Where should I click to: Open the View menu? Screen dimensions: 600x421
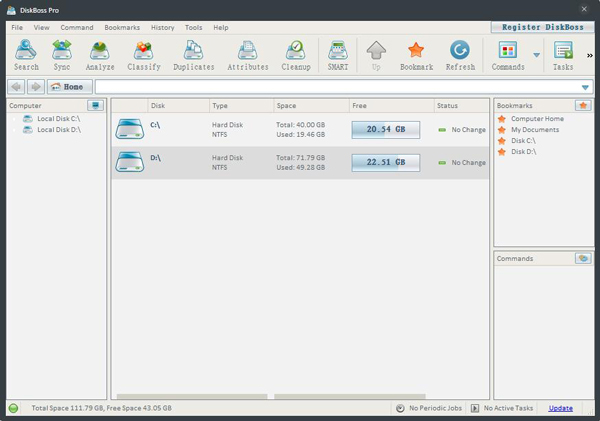(41, 28)
